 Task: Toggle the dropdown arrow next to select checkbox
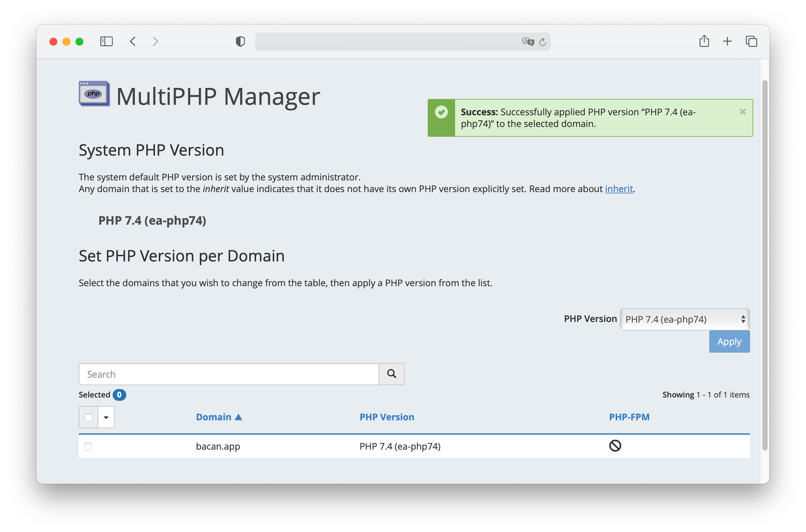point(106,417)
